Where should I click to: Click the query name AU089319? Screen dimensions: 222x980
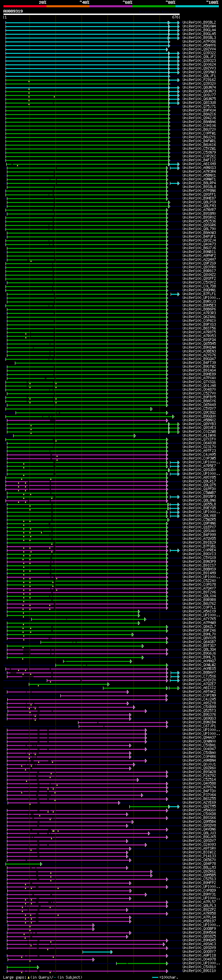[13, 11]
